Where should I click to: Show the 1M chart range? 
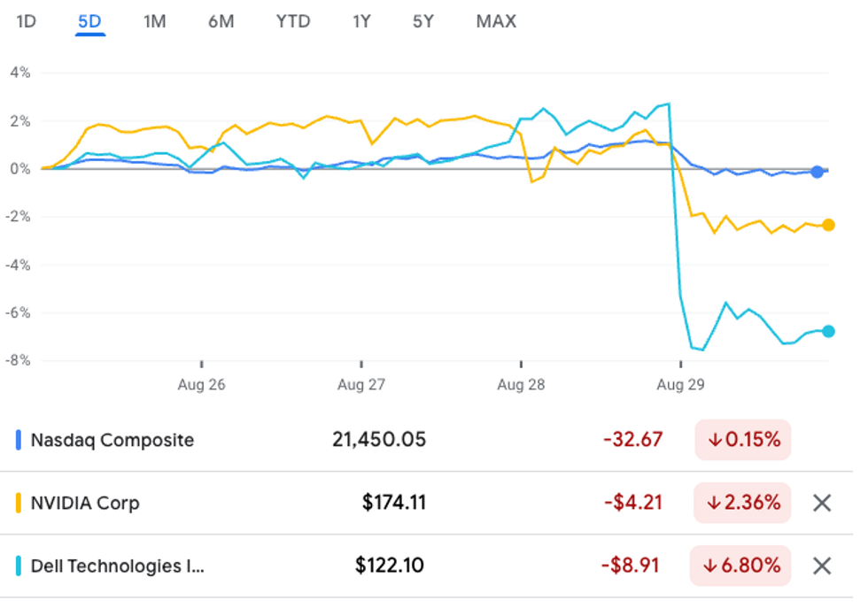coord(154,21)
